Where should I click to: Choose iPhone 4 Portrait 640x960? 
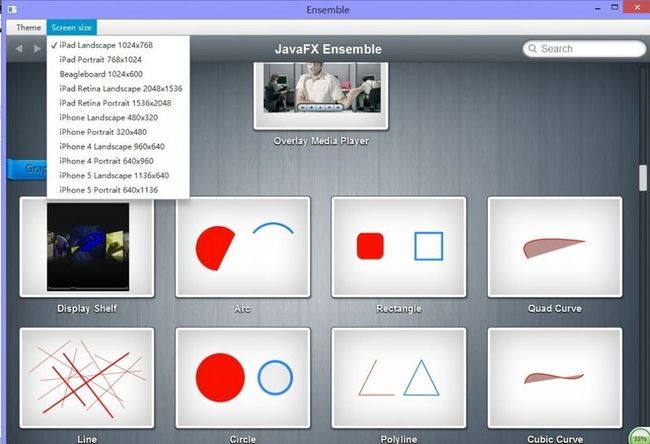(118, 161)
